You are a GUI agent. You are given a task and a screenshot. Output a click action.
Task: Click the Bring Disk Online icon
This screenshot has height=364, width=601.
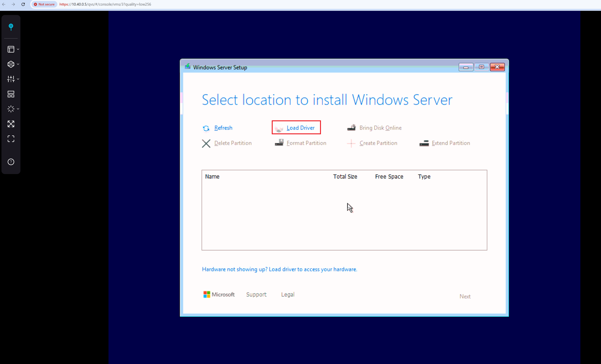[x=351, y=128]
